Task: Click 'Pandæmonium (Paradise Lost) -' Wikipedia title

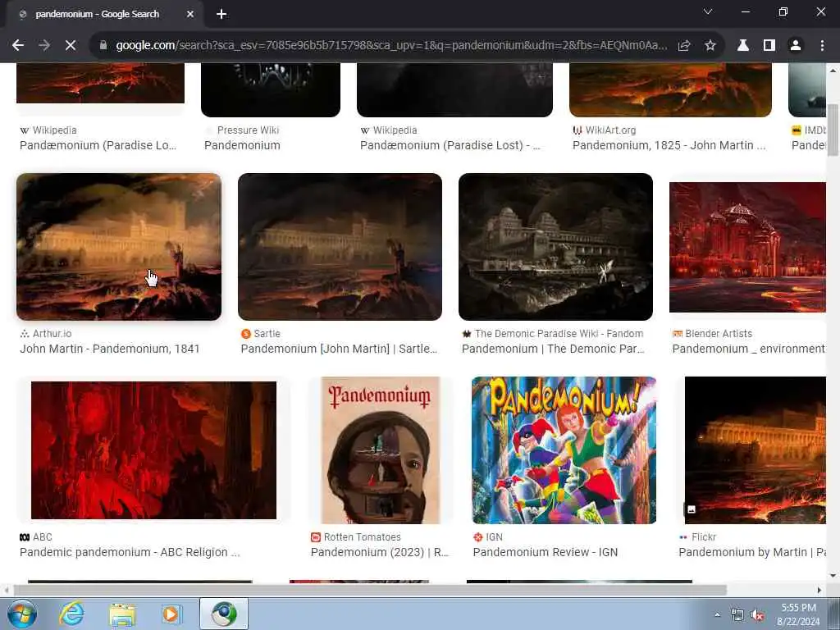Action: (x=450, y=145)
